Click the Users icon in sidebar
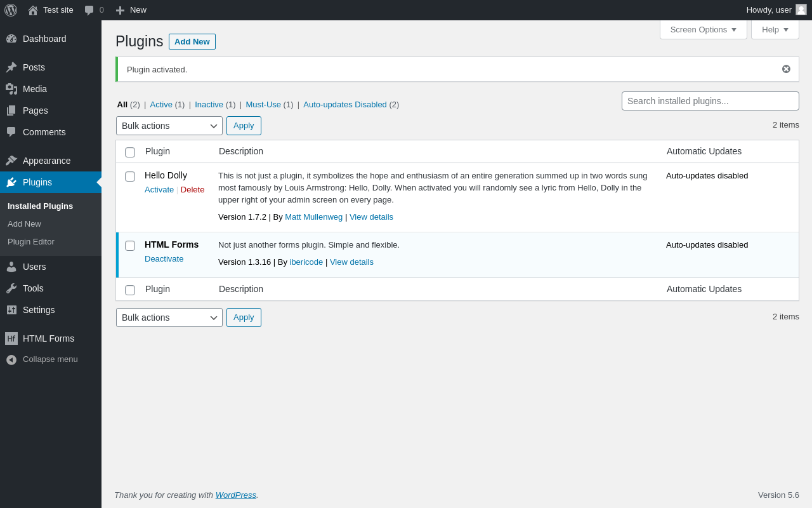This screenshot has height=508, width=812. 11,267
